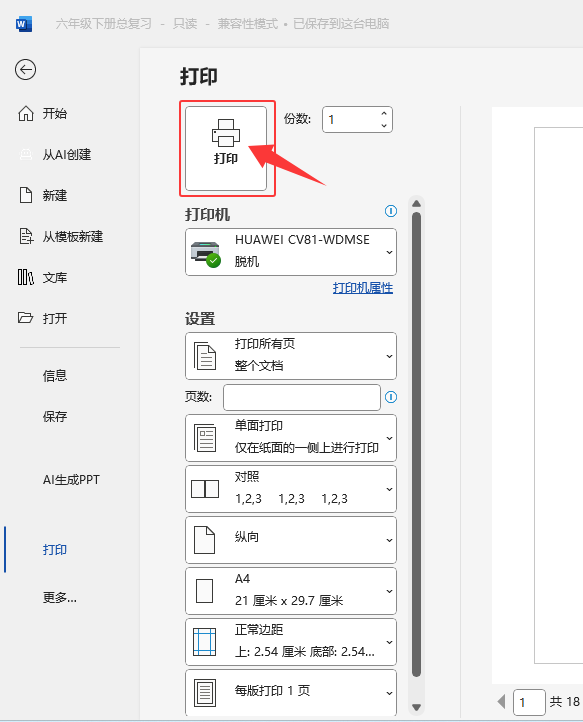Open 打印机属性 link
Screen dimensions: 583x722
pyautogui.click(x=362, y=288)
